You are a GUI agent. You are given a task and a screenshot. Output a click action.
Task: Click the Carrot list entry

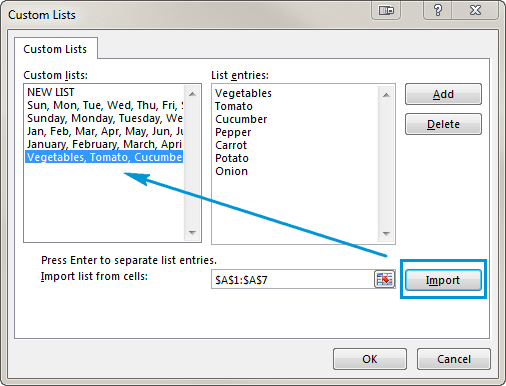pos(231,145)
